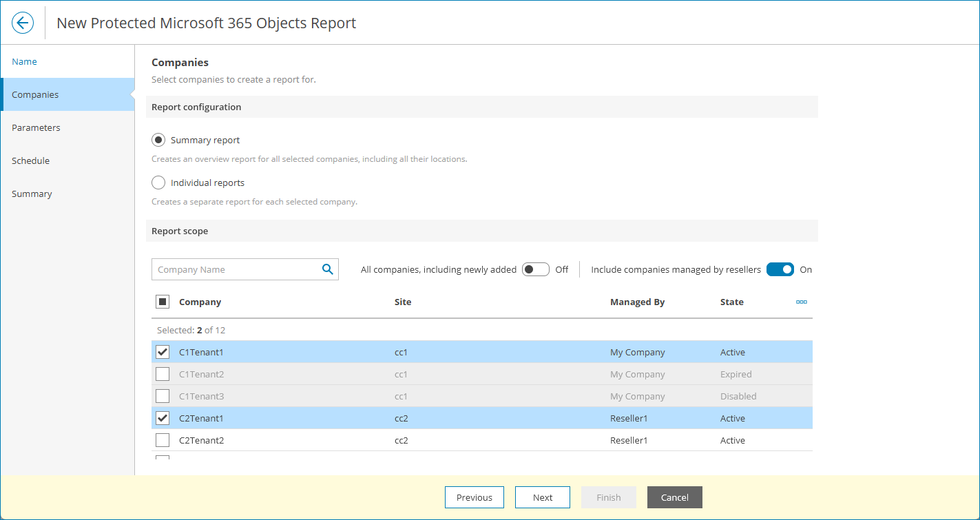Click the 'Selected: 2 of 12' counter
The image size is (980, 520).
point(191,330)
